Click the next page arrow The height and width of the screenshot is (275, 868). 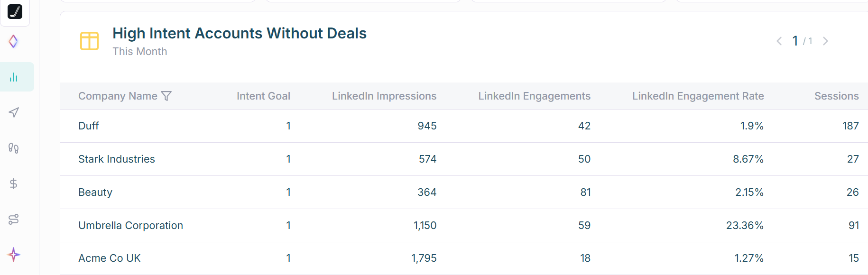click(x=825, y=41)
